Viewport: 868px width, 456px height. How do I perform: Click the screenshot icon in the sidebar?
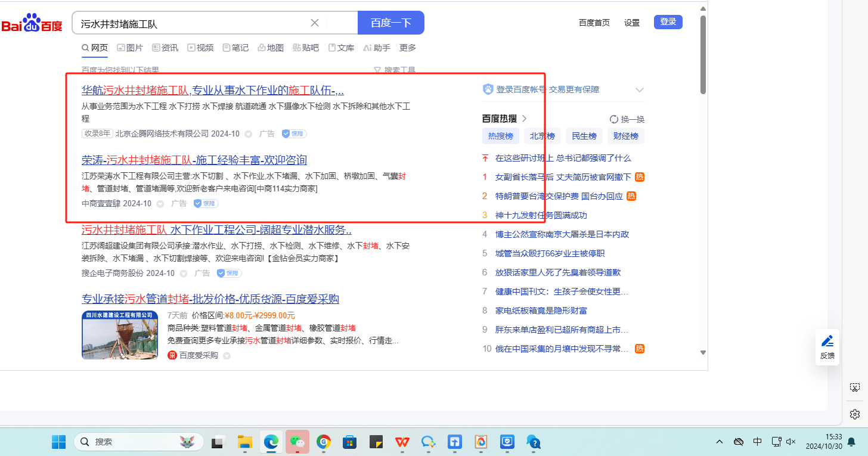pos(854,387)
